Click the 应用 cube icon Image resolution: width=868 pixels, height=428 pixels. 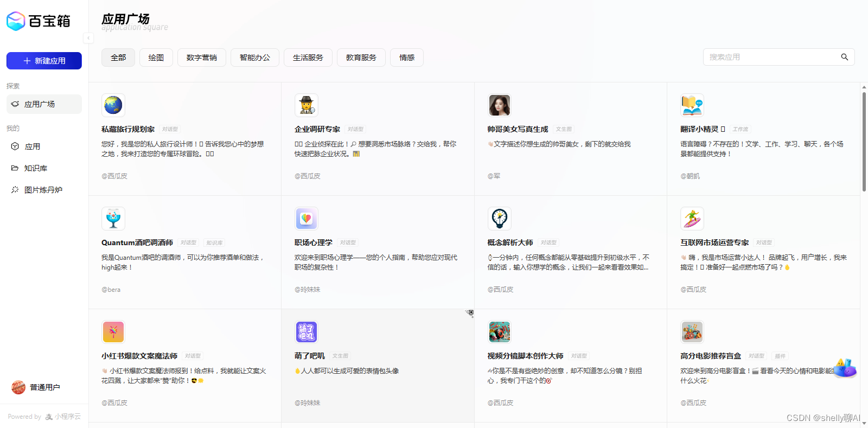click(x=15, y=146)
